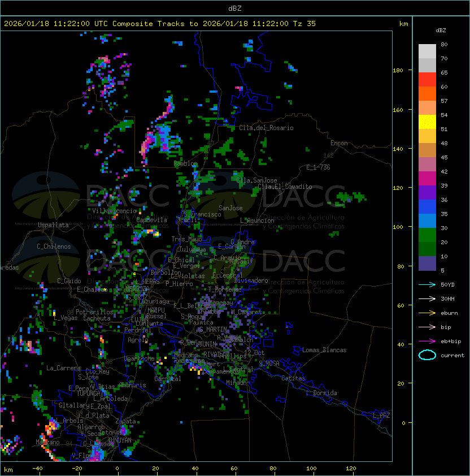Click the 'Divisadero' map label

click(251, 280)
